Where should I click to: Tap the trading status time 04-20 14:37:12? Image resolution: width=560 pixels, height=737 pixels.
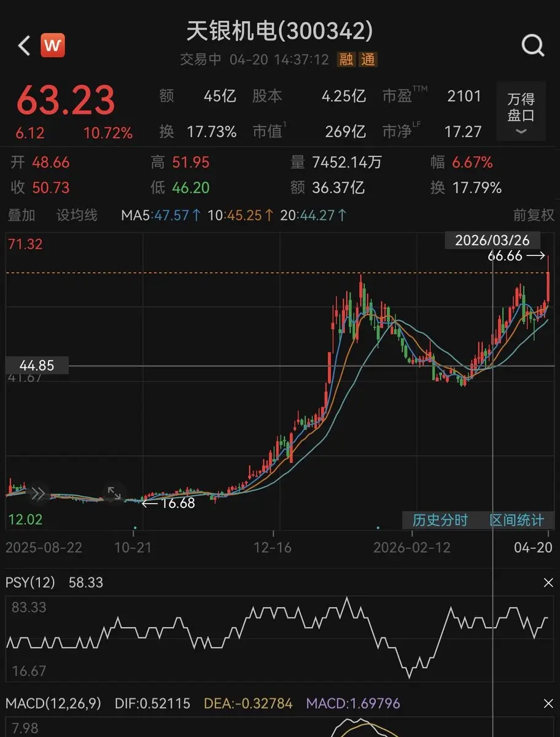[279, 60]
